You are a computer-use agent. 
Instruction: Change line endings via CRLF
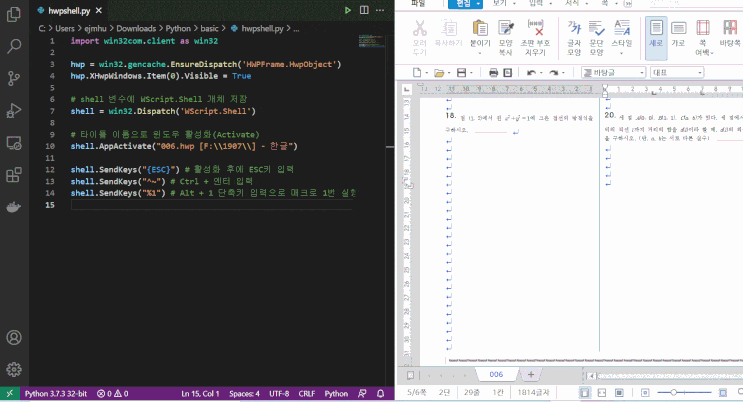[x=307, y=393]
